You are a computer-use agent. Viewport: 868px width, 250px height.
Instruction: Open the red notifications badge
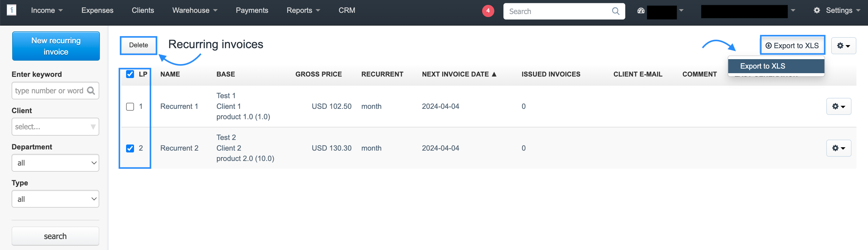pyautogui.click(x=488, y=11)
